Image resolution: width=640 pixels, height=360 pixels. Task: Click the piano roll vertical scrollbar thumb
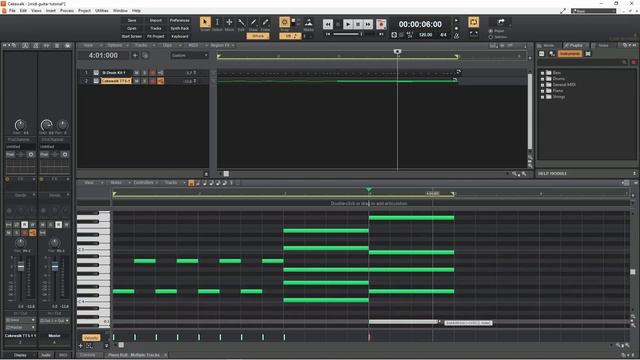click(633, 272)
